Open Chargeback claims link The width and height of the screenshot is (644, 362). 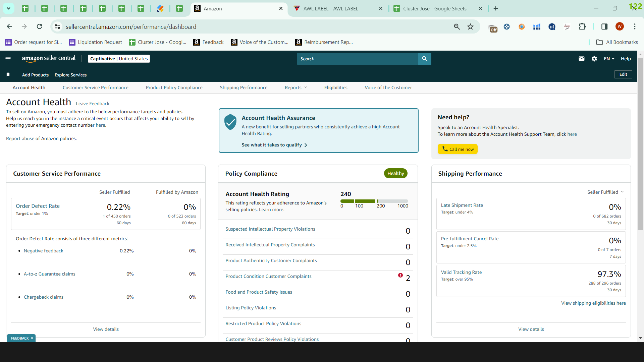(44, 297)
